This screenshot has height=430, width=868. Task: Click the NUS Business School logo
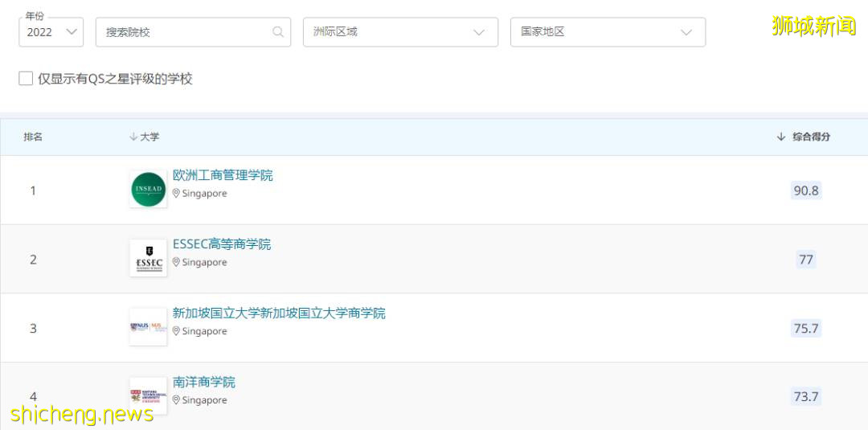click(149, 327)
